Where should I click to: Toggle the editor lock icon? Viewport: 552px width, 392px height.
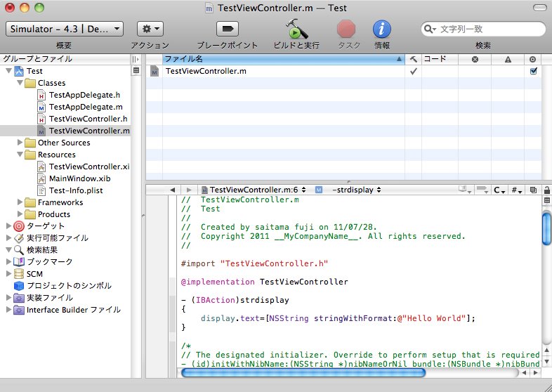pyautogui.click(x=546, y=190)
